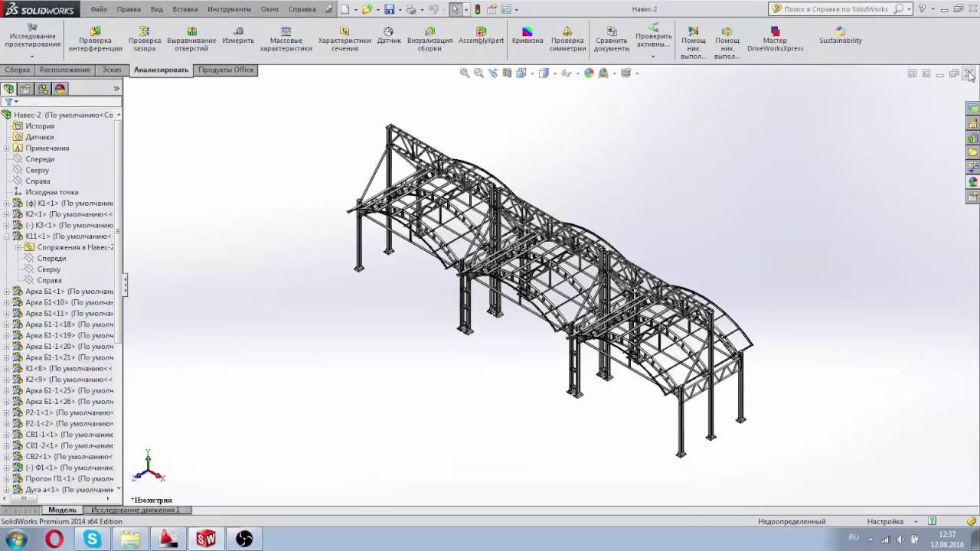Open Проверка интерференции tool
Image resolution: width=980 pixels, height=551 pixels.
click(x=95, y=40)
